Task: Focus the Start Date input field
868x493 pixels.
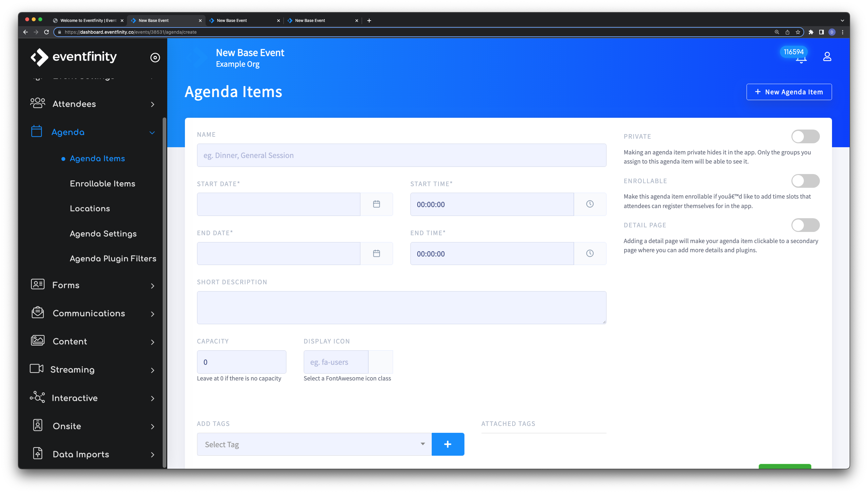Action: point(279,204)
